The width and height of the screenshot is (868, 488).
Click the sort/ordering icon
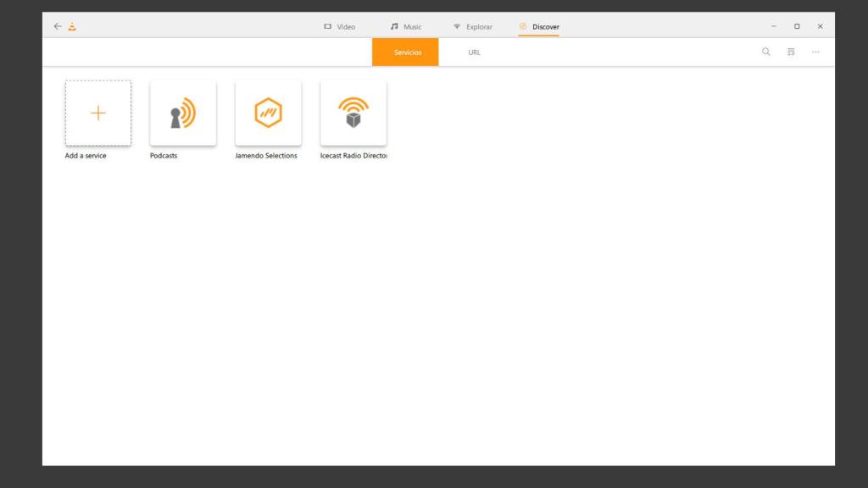pos(790,52)
